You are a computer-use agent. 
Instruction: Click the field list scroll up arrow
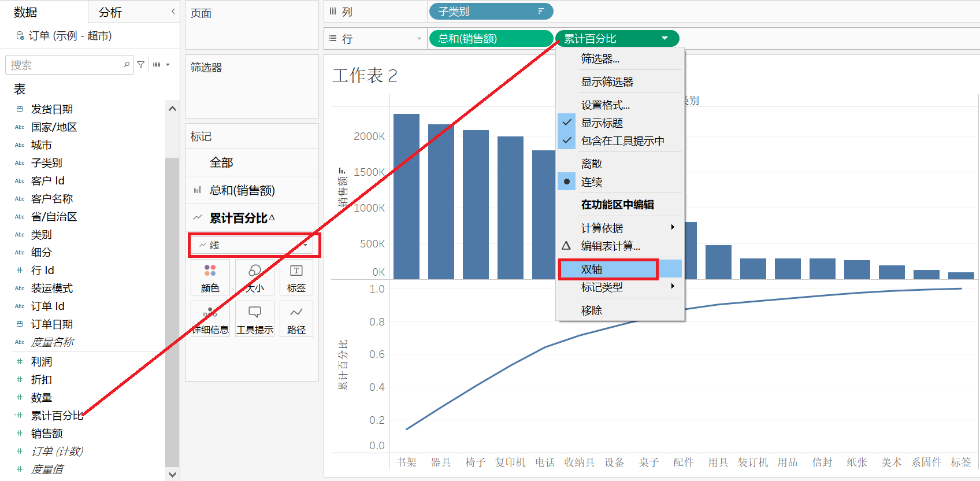pos(172,109)
